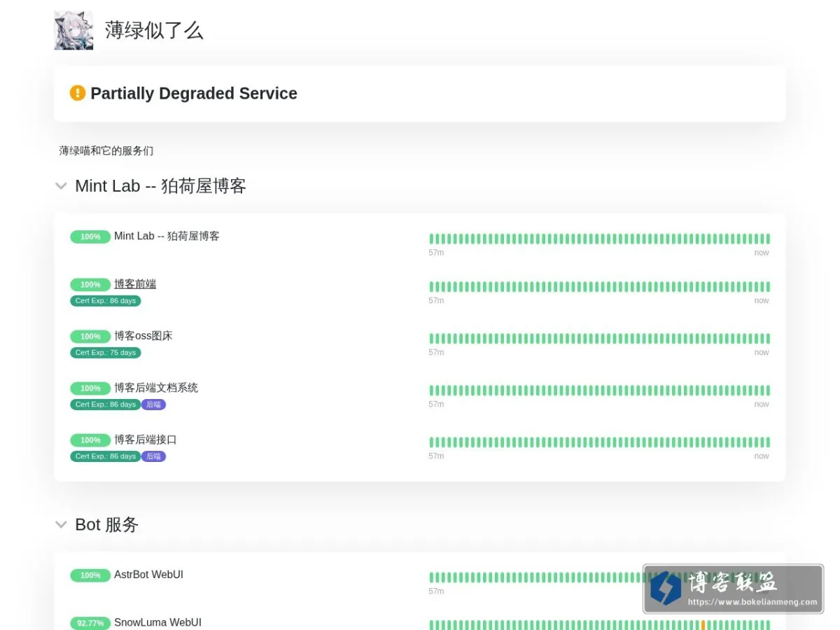Click Cert Exp. 75 days badge for 博客oss图床

point(106,353)
